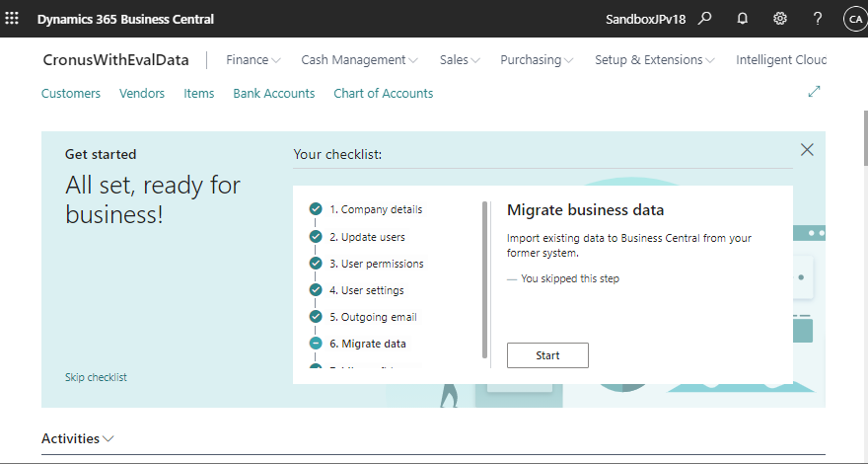This screenshot has width=868, height=464.
Task: Expand the Cash Management menu
Action: click(359, 60)
